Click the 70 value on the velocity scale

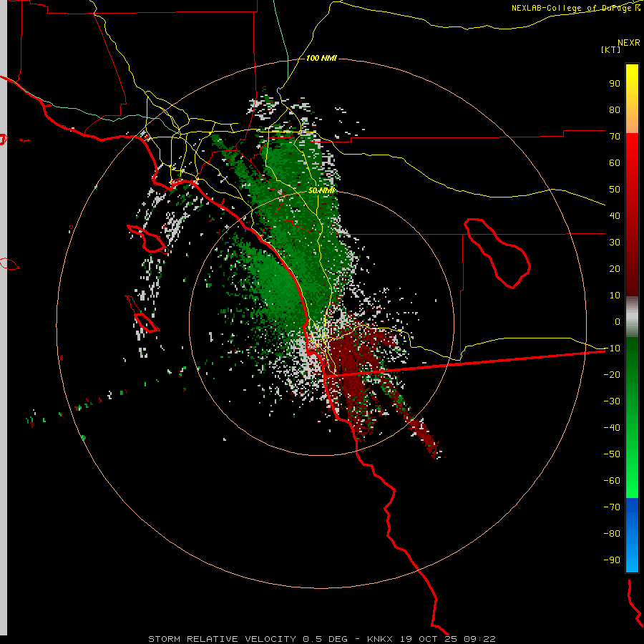pos(615,137)
